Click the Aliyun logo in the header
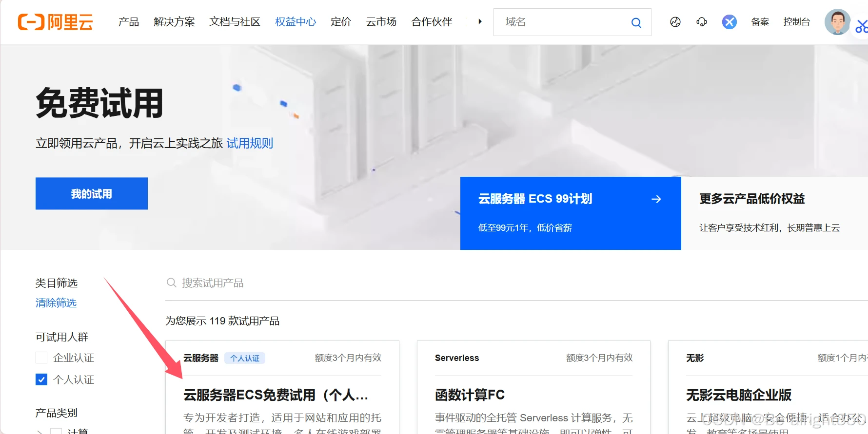Screen dimensions: 868x434 point(55,22)
